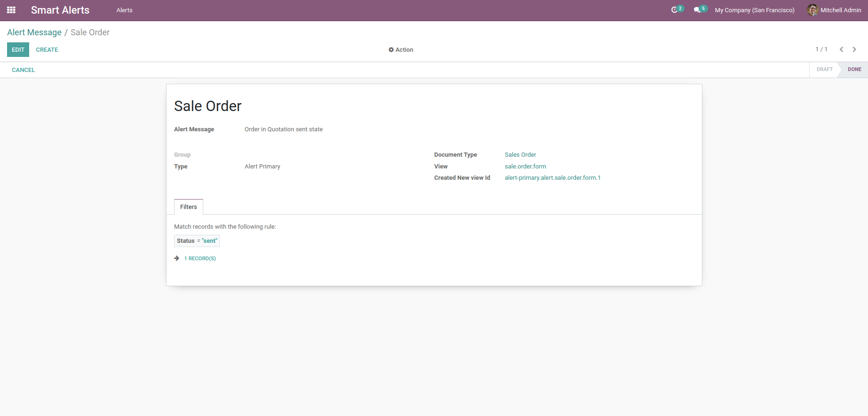
Task: Go to previous record arrow
Action: [841, 49]
